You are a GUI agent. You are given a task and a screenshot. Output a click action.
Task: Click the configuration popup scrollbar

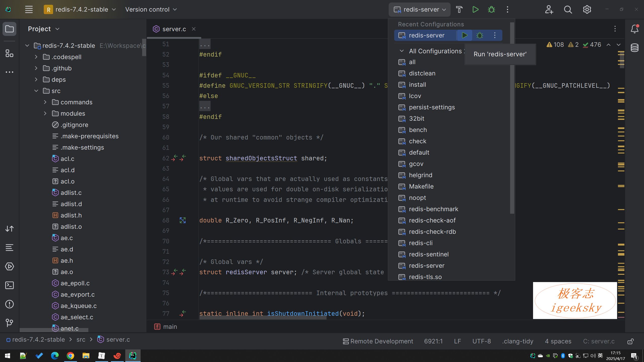pos(512,118)
